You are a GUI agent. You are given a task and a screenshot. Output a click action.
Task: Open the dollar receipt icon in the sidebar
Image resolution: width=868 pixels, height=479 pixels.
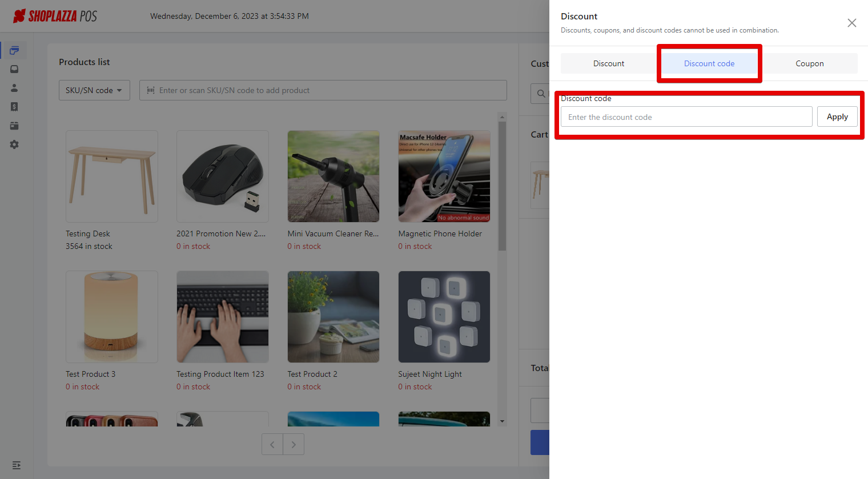tap(14, 107)
